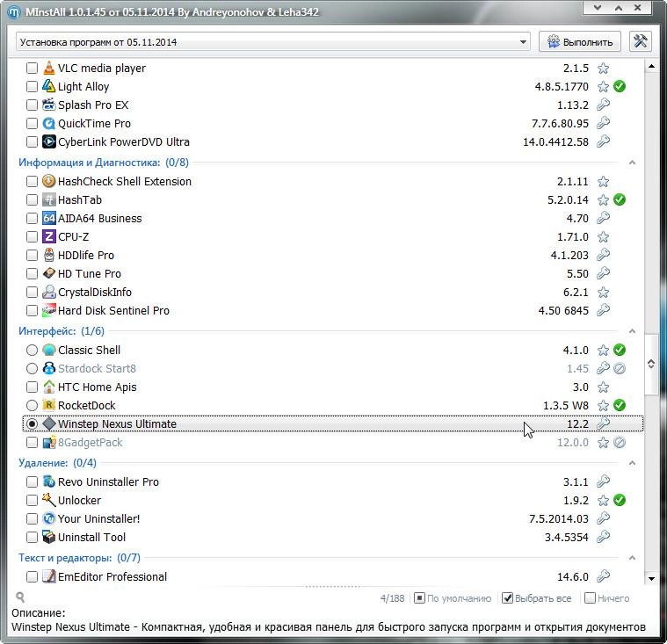Select the Classic Shell radio button
Image resolution: width=667 pixels, height=644 pixels.
[32, 350]
